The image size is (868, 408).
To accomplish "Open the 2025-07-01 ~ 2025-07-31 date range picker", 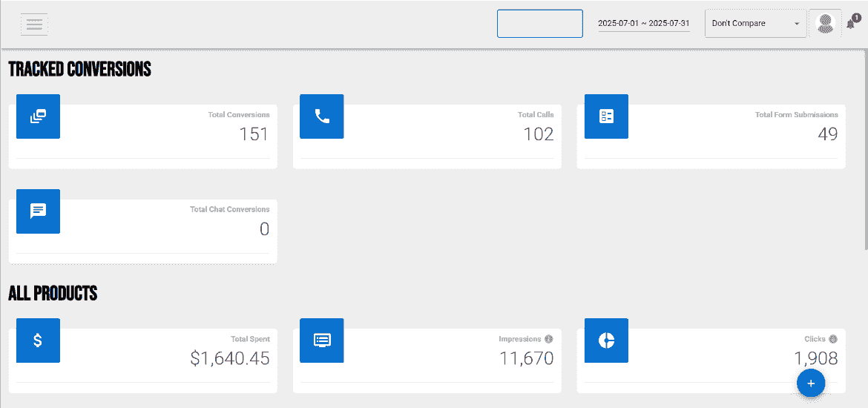I will [x=644, y=24].
